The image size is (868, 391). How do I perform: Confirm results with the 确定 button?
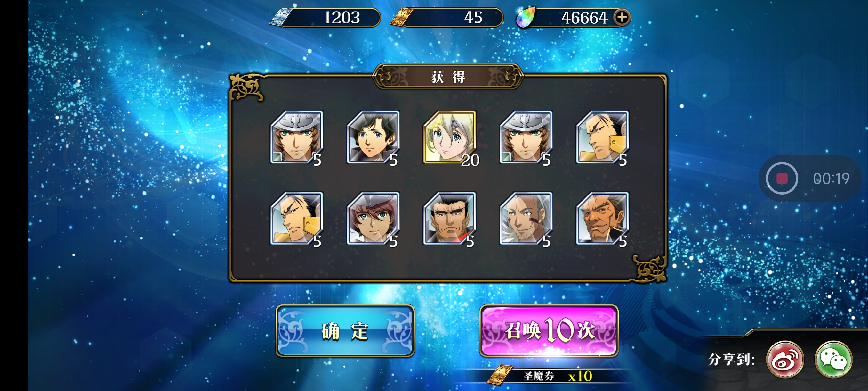coord(345,331)
